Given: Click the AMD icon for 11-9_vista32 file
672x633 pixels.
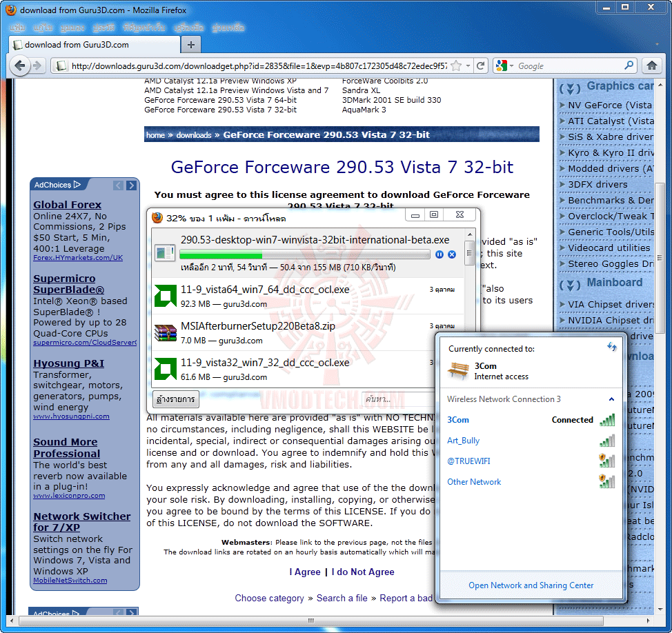Looking at the screenshot, I should 166,369.
